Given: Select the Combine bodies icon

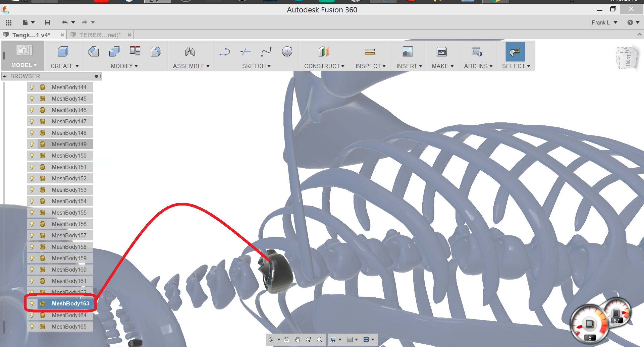Looking at the screenshot, I should pos(114,52).
